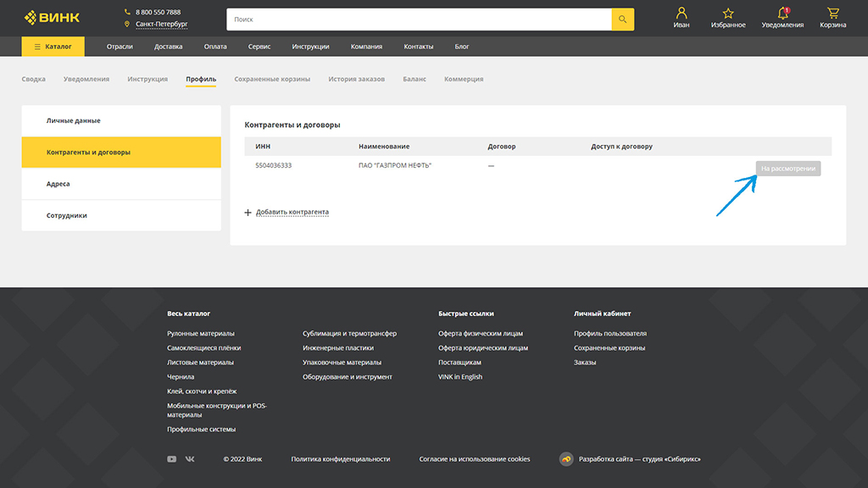
Task: Click the phone icon by 8 800 550 7888
Action: 127,12
